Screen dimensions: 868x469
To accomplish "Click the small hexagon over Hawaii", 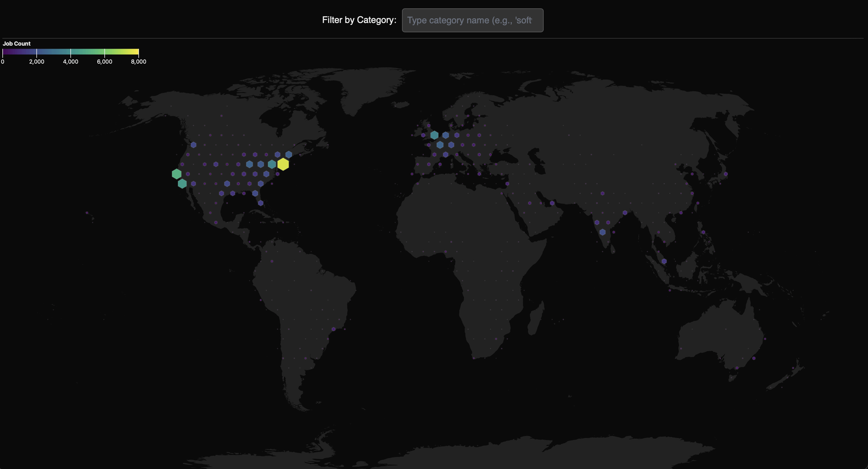I will click(87, 213).
